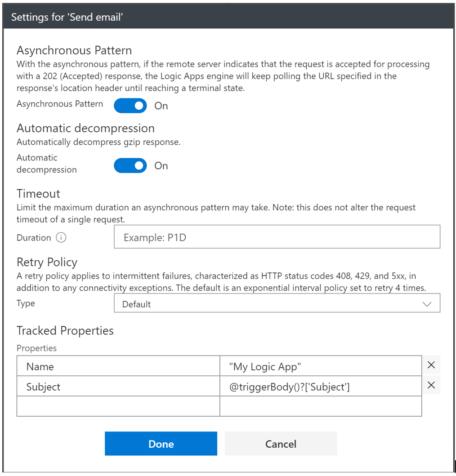Click the Timeout Duration input field
Image resolution: width=456 pixels, height=476 pixels.
(x=277, y=237)
